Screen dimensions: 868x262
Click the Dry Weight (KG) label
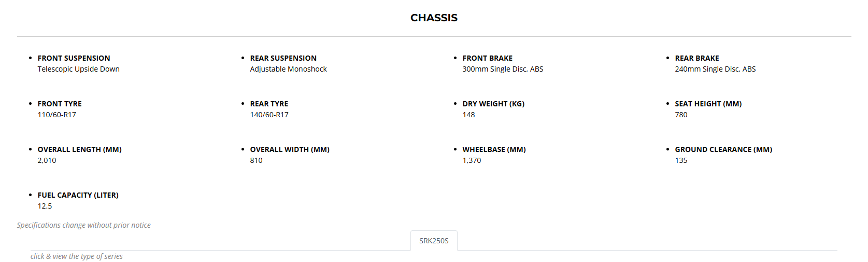point(493,104)
